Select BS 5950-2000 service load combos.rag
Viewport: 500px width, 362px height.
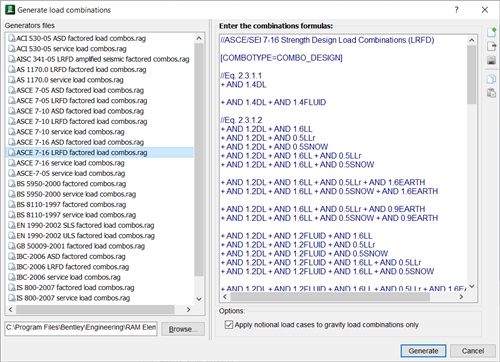pos(76,194)
